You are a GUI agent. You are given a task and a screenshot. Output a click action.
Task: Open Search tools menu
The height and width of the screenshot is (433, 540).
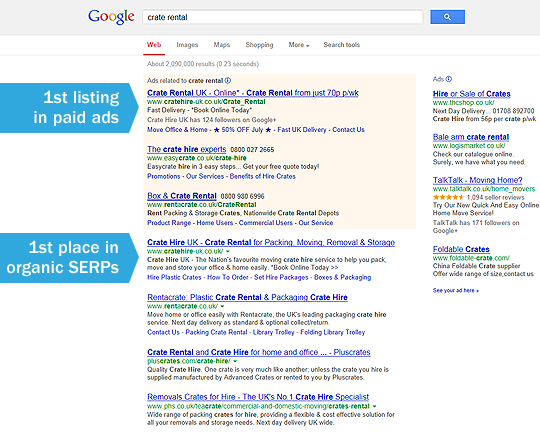pyautogui.click(x=341, y=45)
